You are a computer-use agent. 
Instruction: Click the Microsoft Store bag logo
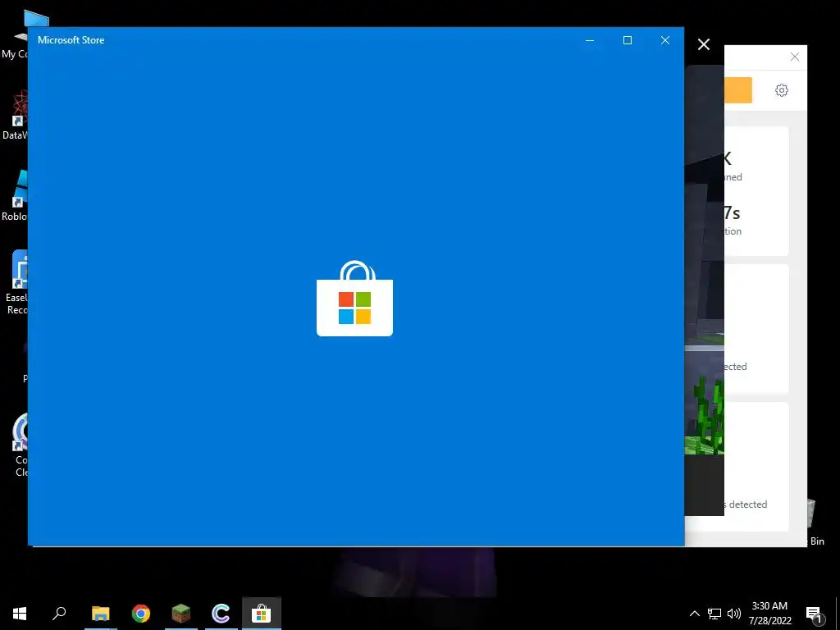click(x=354, y=299)
